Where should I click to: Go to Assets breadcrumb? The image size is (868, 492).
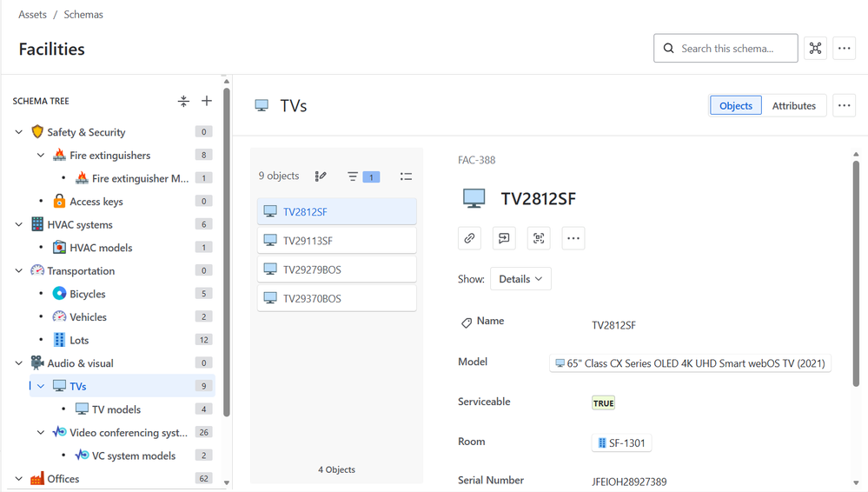point(32,15)
